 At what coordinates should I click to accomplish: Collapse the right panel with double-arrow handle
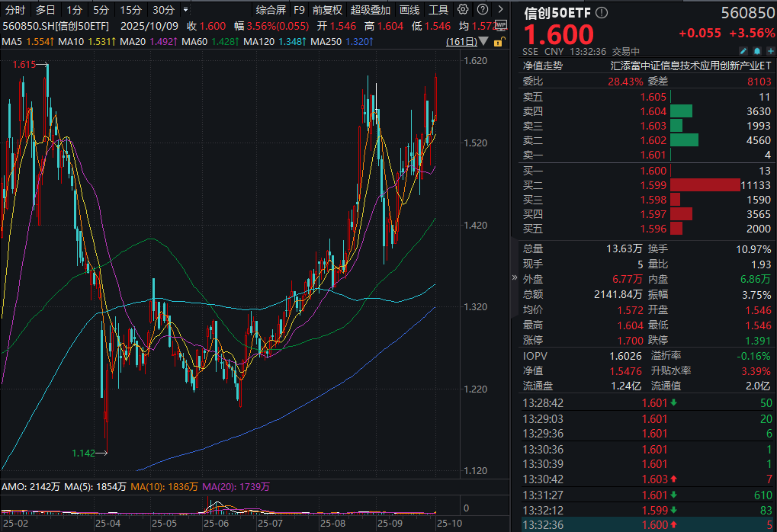pyautogui.click(x=514, y=278)
